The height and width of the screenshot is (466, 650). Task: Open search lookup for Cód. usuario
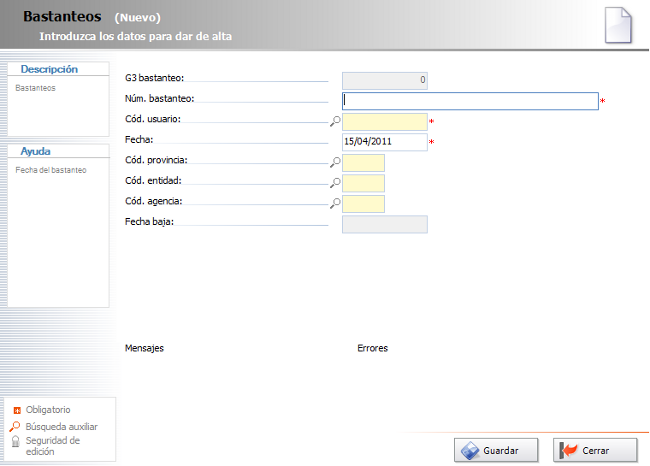click(x=335, y=121)
